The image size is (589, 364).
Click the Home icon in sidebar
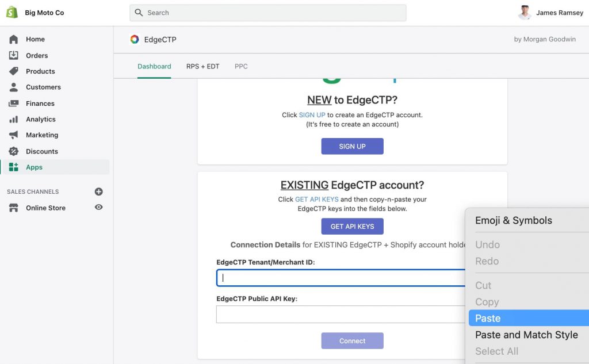click(14, 39)
